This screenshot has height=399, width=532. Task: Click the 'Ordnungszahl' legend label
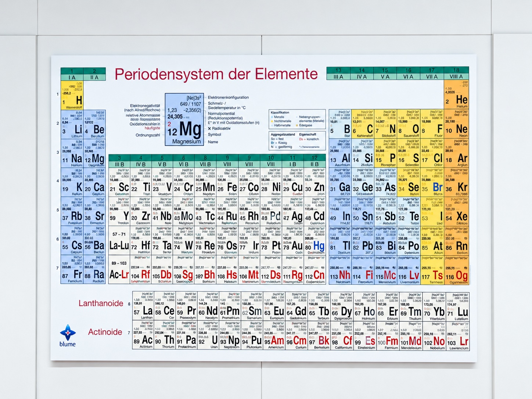point(148,135)
